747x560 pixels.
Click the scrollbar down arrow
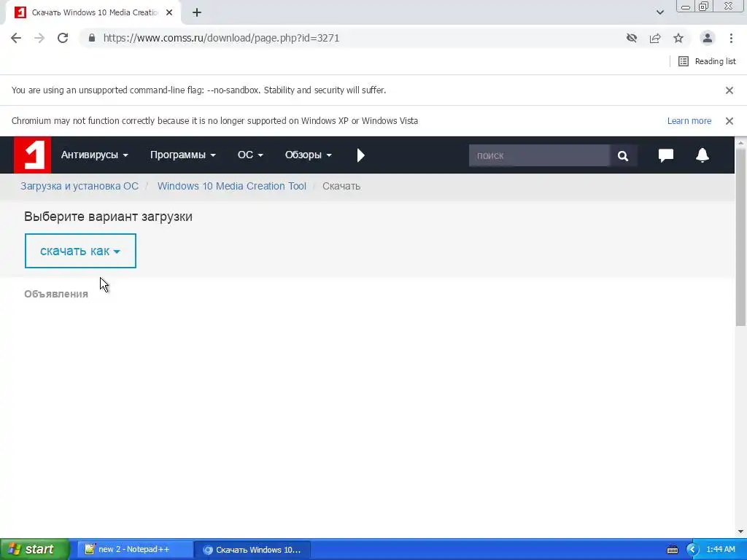pos(740,532)
